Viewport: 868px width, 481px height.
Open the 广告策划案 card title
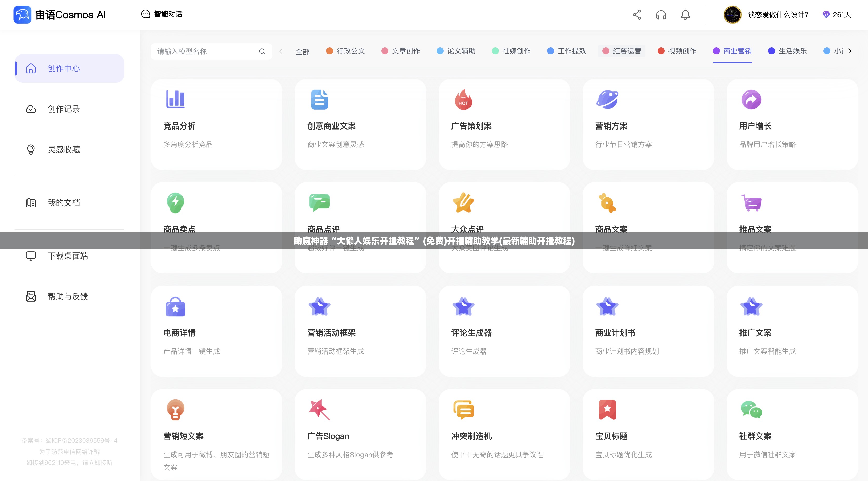(x=472, y=126)
